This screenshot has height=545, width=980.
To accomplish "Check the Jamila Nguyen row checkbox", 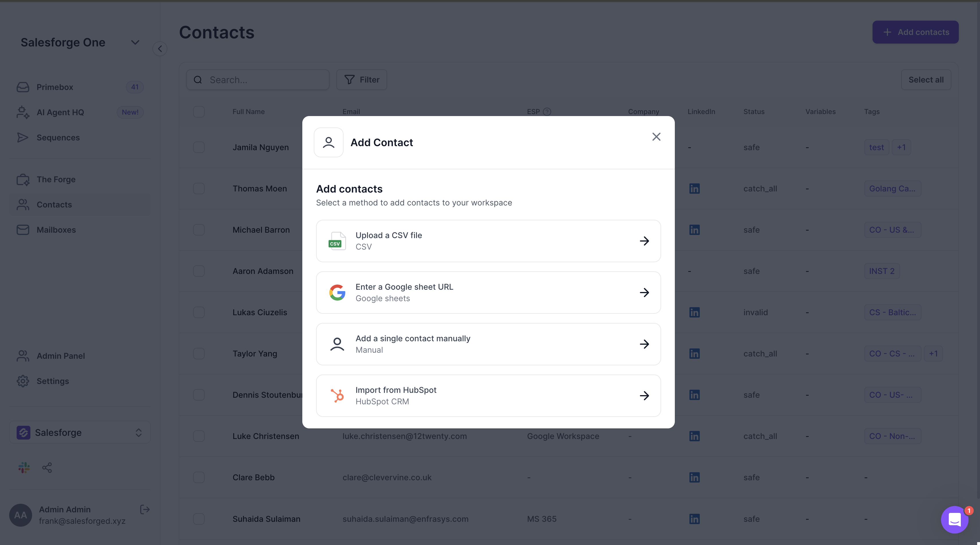I will click(199, 147).
